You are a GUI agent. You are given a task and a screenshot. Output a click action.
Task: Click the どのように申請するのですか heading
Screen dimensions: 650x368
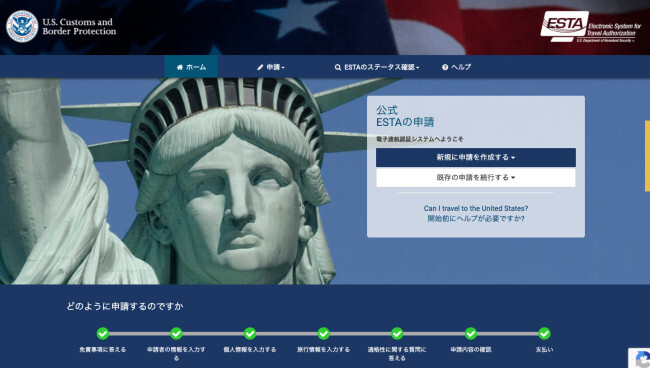(x=125, y=306)
